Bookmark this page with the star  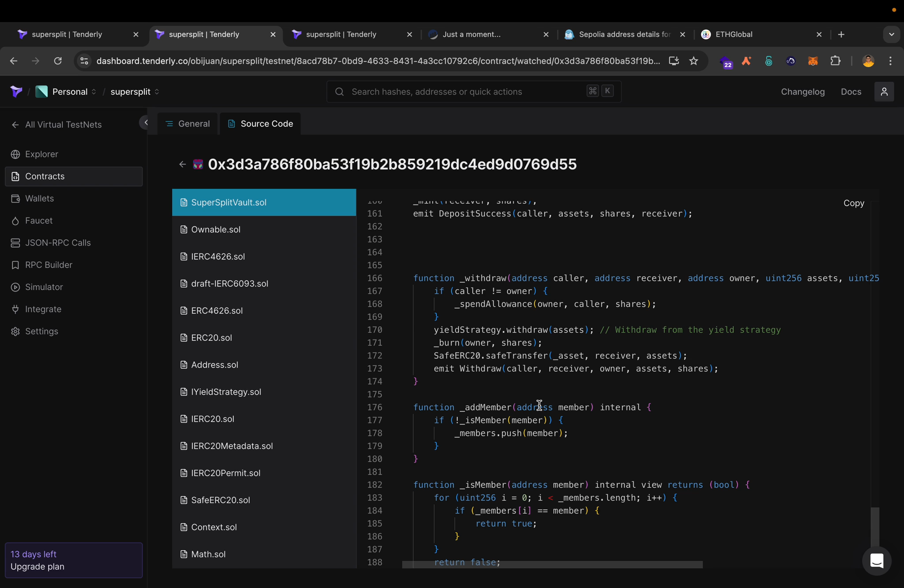pos(693,61)
